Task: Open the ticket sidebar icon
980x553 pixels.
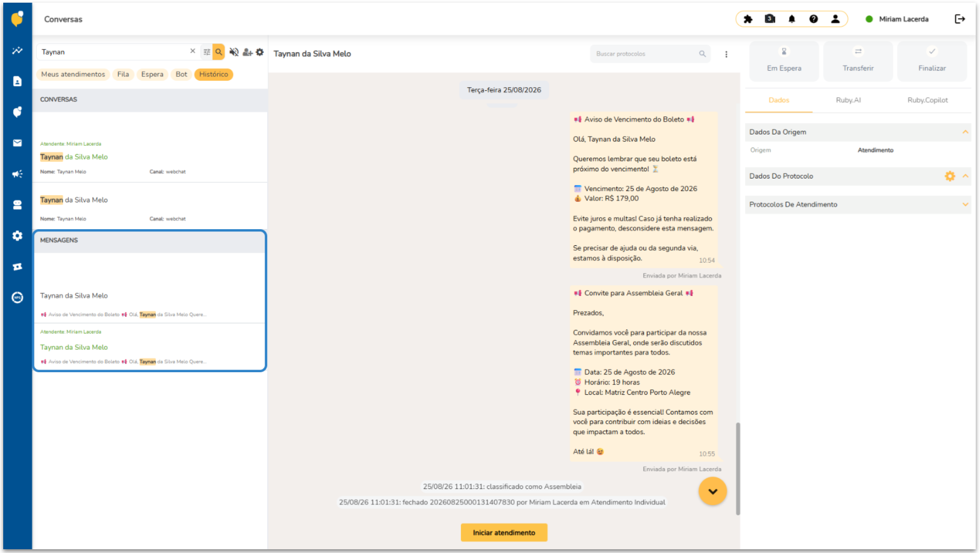Action: [17, 267]
